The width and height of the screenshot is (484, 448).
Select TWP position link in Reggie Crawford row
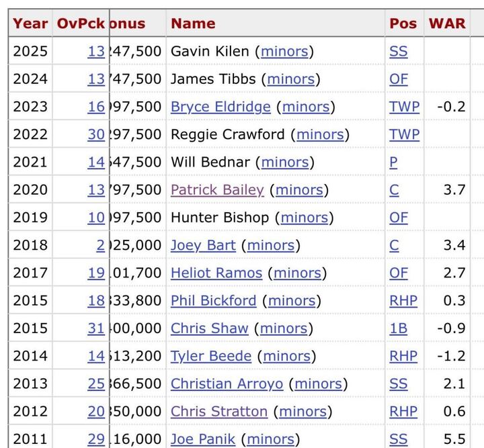404,134
